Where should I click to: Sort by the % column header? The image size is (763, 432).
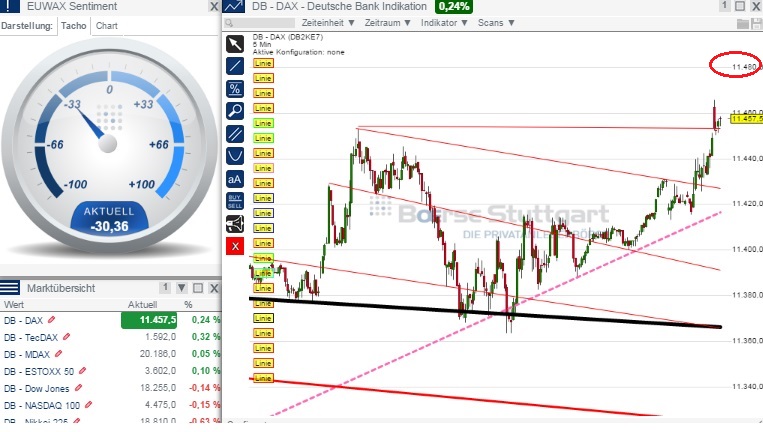(x=188, y=305)
